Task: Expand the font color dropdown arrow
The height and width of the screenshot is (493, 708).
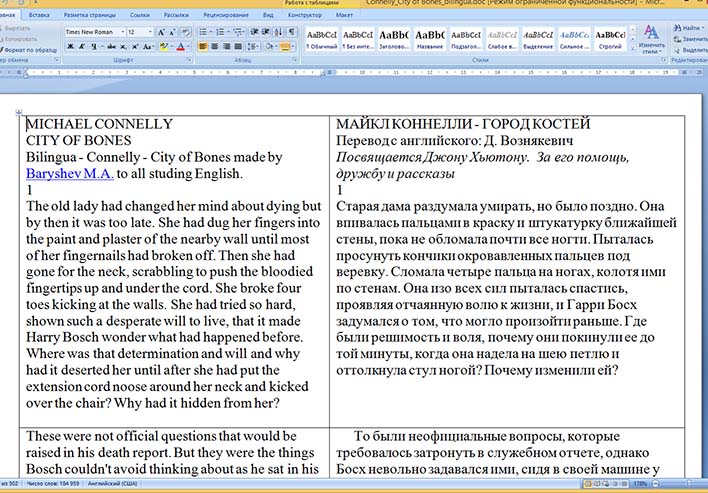Action: point(188,47)
